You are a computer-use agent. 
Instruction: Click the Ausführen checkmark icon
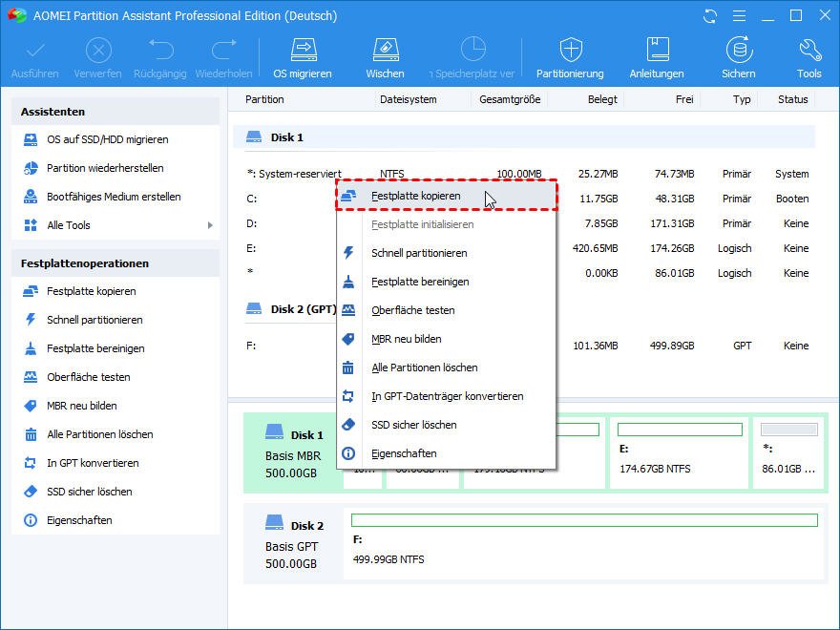click(x=35, y=51)
